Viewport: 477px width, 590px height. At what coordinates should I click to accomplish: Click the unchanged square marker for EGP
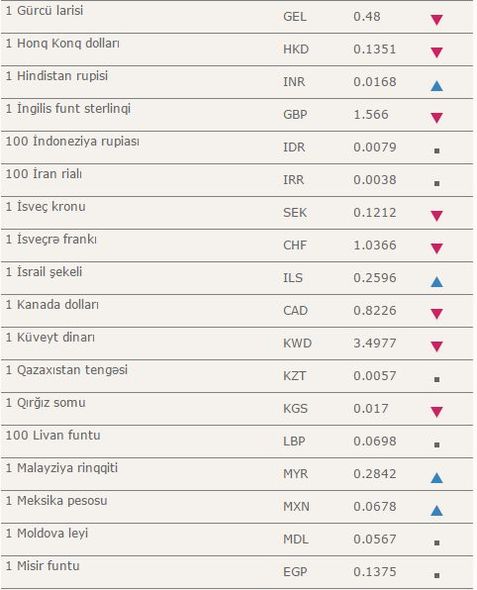(437, 575)
